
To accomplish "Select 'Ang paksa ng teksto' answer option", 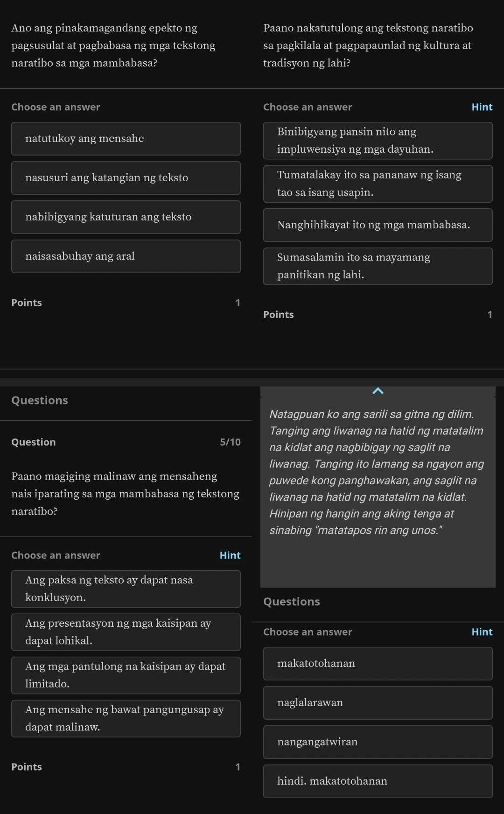I will pos(126,589).
